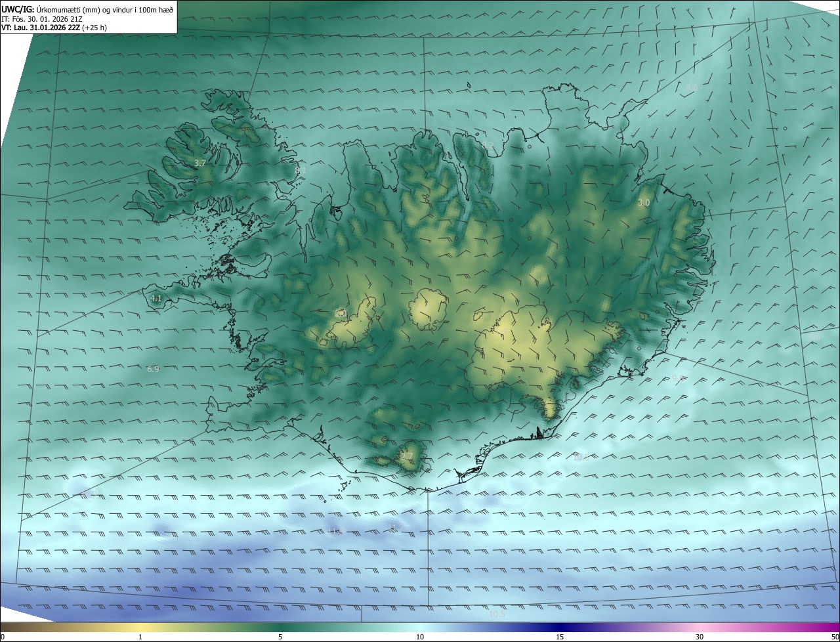Click the 3.0 value in east Iceland
Screen dimensions: 840x642
click(x=643, y=203)
